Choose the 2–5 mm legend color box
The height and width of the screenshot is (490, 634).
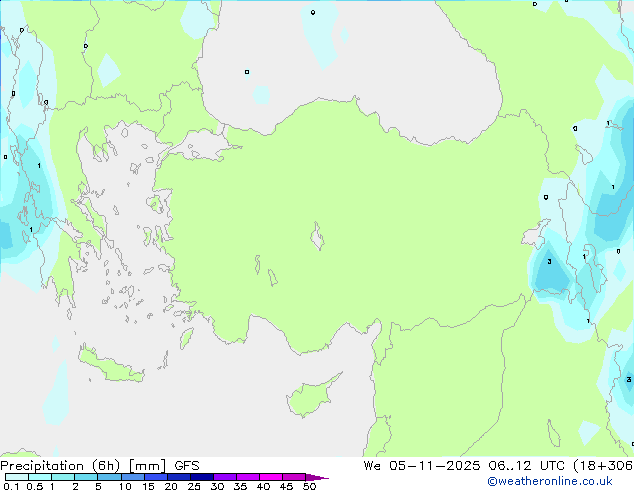click(86, 477)
